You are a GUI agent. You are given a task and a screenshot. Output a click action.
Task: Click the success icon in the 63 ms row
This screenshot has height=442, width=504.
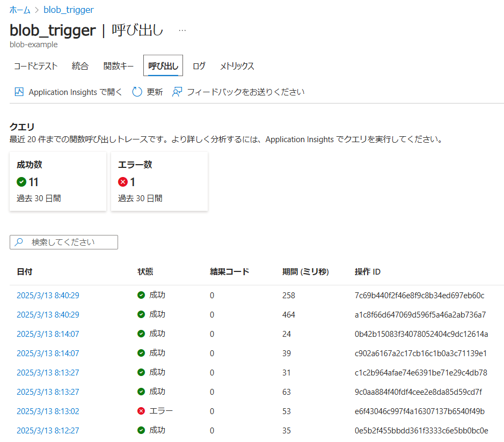[x=141, y=392]
